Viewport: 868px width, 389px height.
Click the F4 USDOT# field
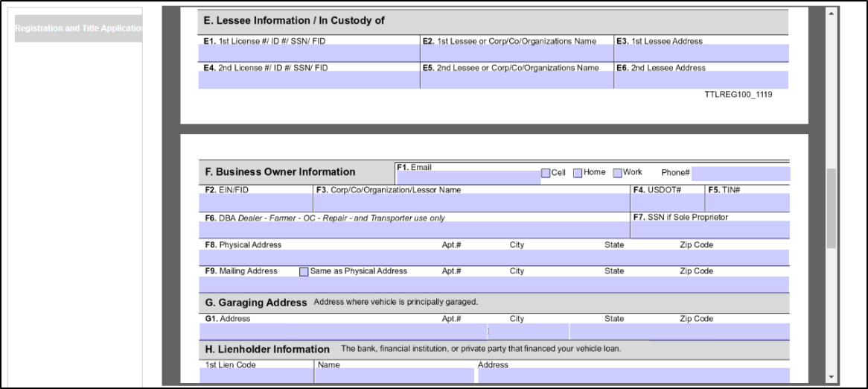point(668,203)
